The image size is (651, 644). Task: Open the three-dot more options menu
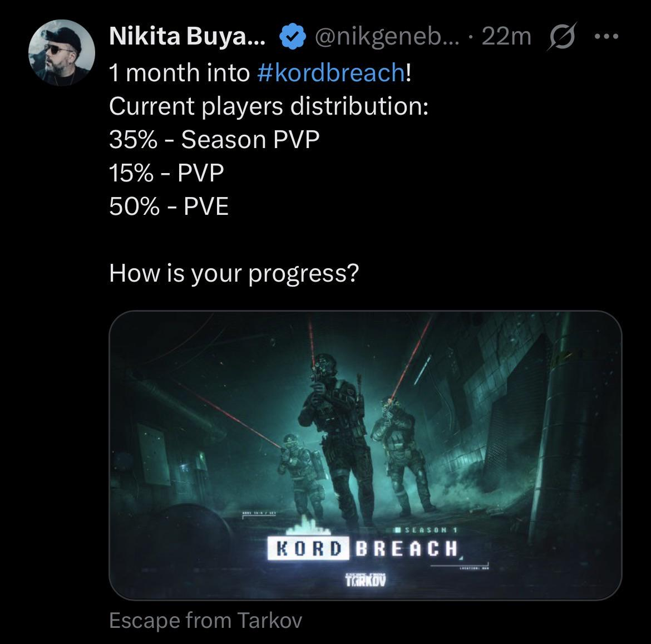tap(606, 37)
